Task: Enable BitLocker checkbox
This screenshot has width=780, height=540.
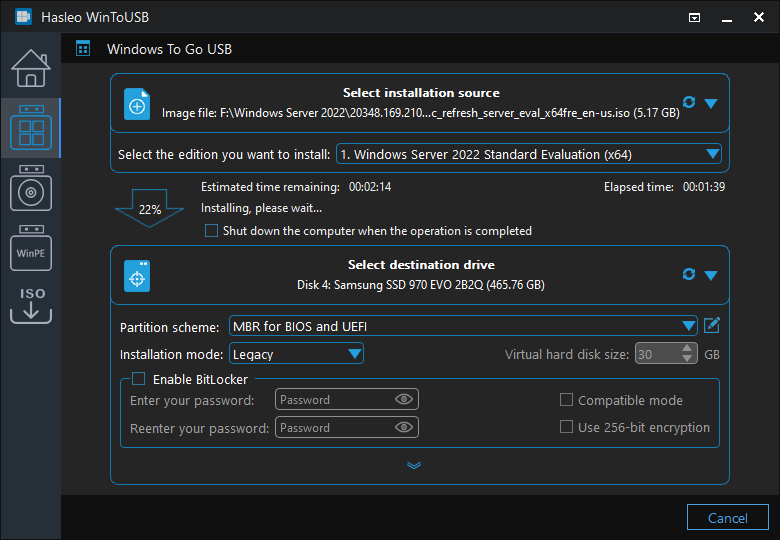Action: [x=138, y=379]
